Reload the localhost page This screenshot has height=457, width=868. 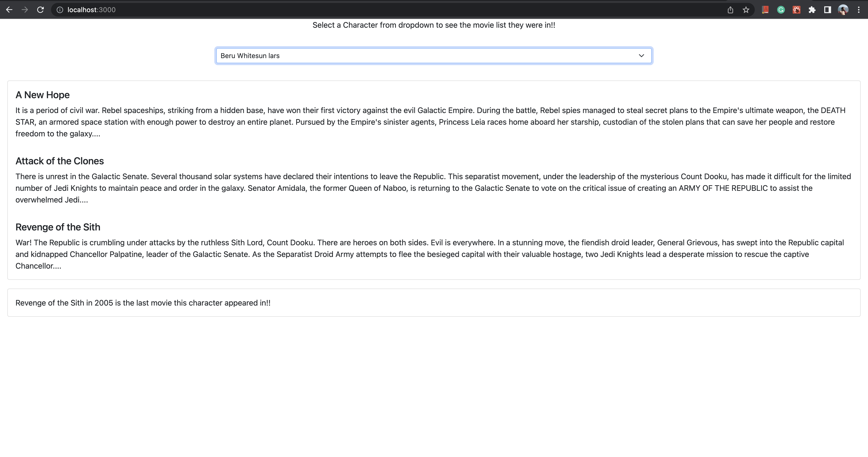point(40,10)
